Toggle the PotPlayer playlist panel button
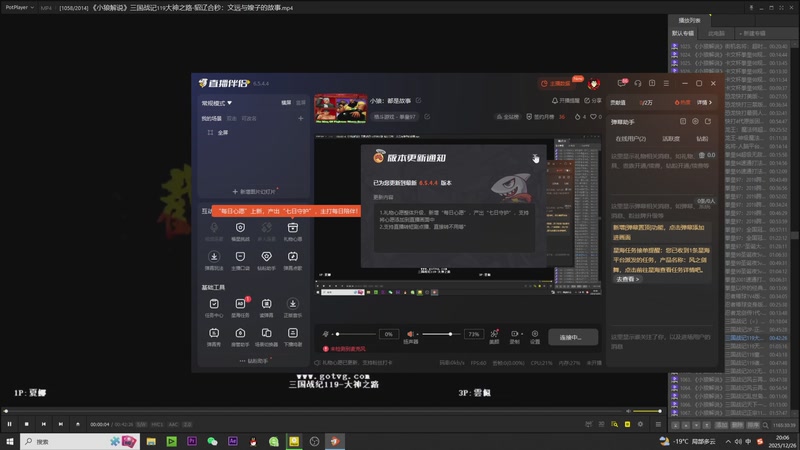The width and height of the screenshot is (800, 450). tap(658, 424)
